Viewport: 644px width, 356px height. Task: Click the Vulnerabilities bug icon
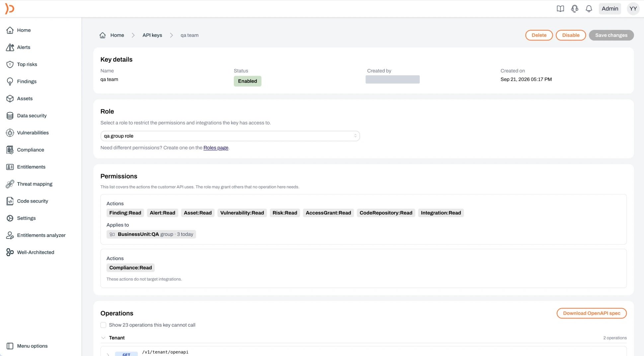click(x=10, y=133)
